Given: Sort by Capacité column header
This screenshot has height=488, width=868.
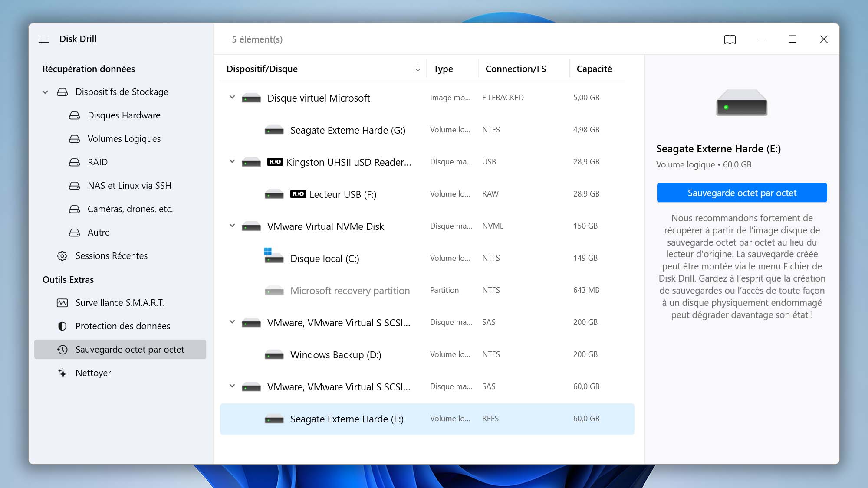Looking at the screenshot, I should (x=594, y=69).
